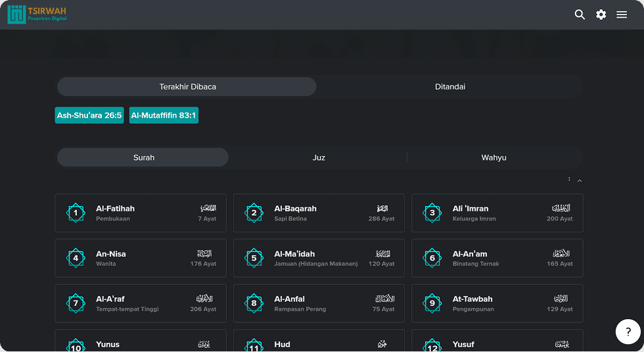Click the number 1 star badge
This screenshot has height=352, width=644.
(76, 213)
